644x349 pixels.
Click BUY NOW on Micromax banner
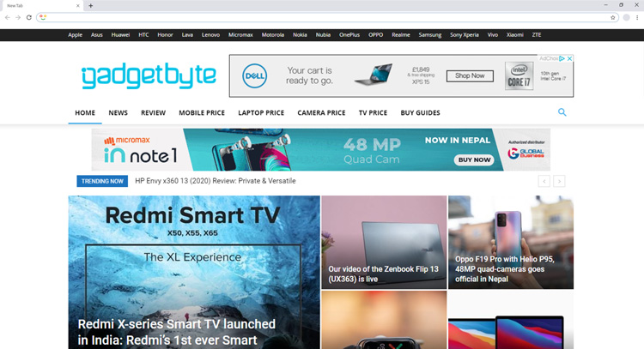[474, 160]
